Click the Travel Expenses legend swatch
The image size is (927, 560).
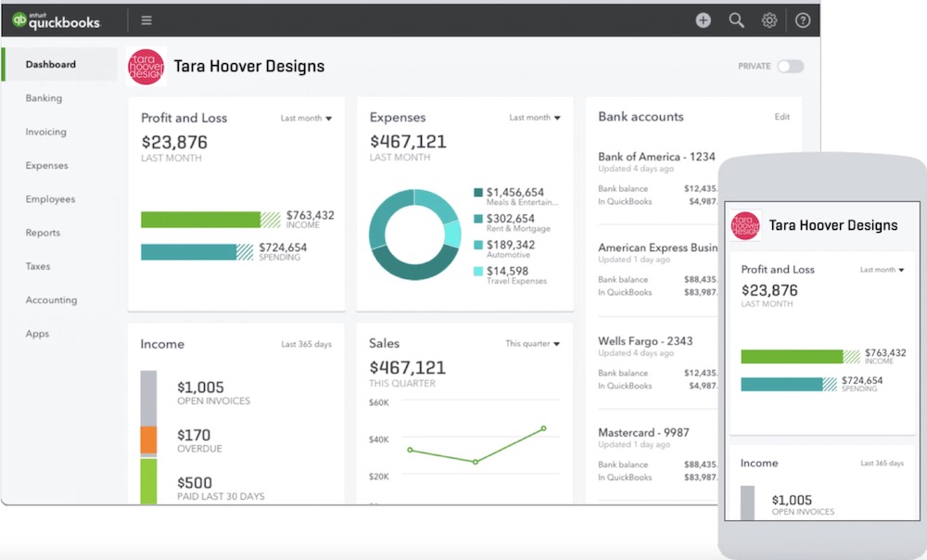478,272
